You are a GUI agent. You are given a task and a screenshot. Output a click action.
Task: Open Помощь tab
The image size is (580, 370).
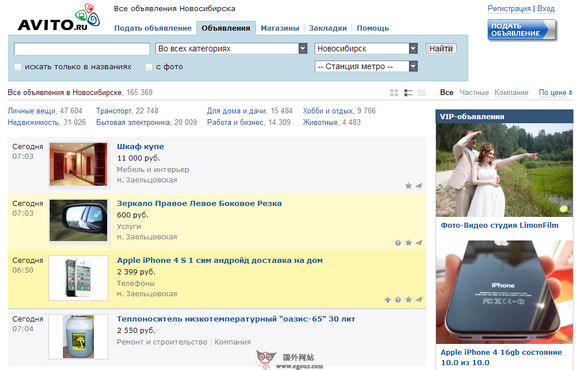pos(372,28)
